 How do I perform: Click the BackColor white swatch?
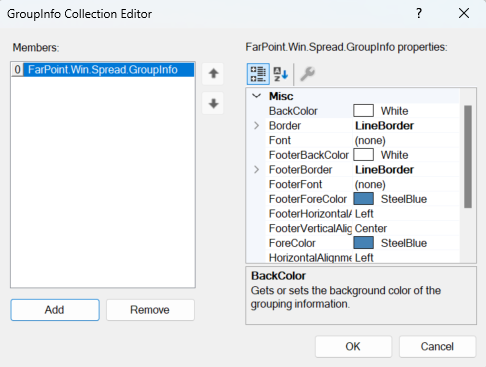(x=363, y=111)
